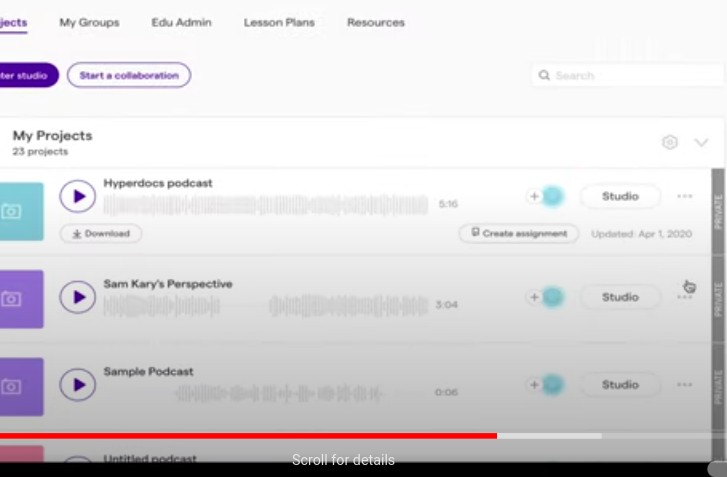Download the Hyperdocs podcast
The image size is (727, 477).
101,233
